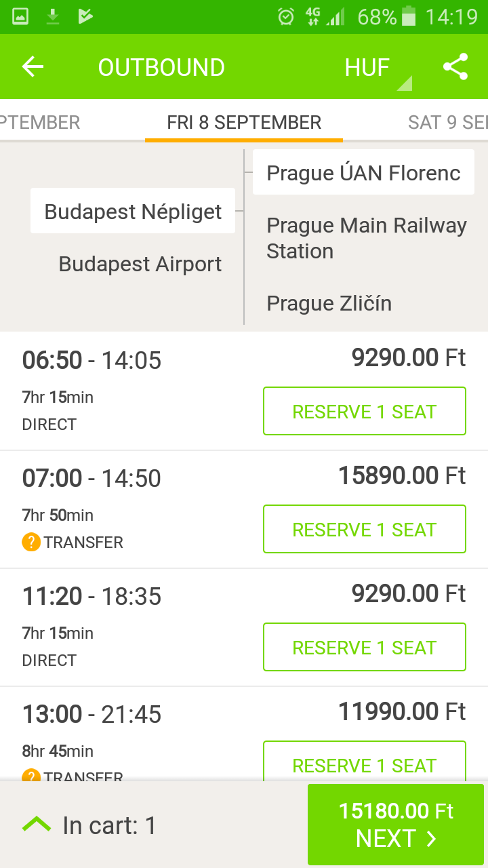Choose Prague Zličín destination
The width and height of the screenshot is (488, 868).
click(329, 303)
